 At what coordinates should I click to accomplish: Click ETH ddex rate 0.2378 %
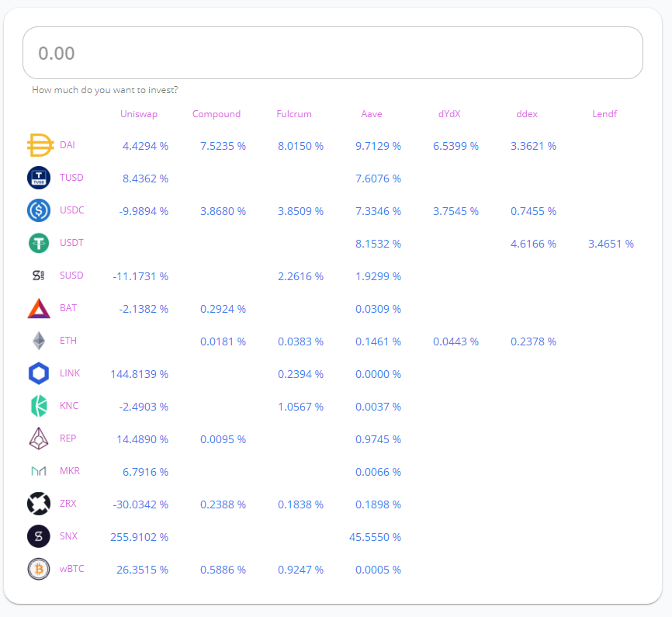(533, 341)
